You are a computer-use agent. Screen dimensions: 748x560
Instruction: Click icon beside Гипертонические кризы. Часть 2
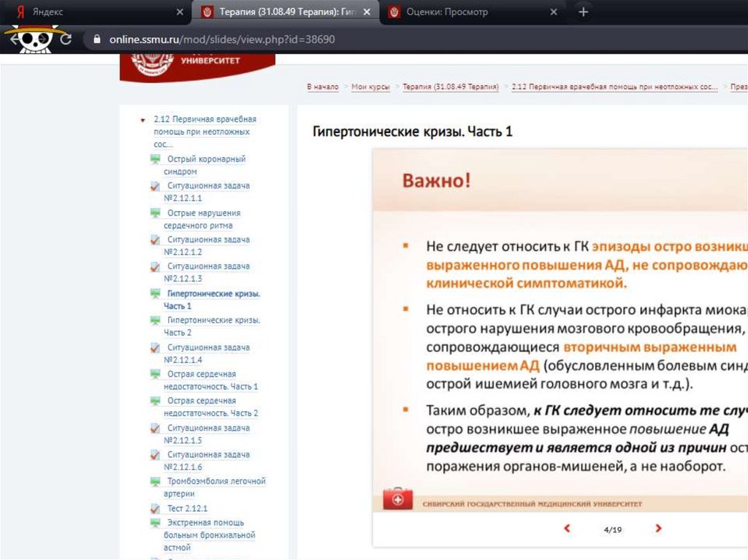155,320
